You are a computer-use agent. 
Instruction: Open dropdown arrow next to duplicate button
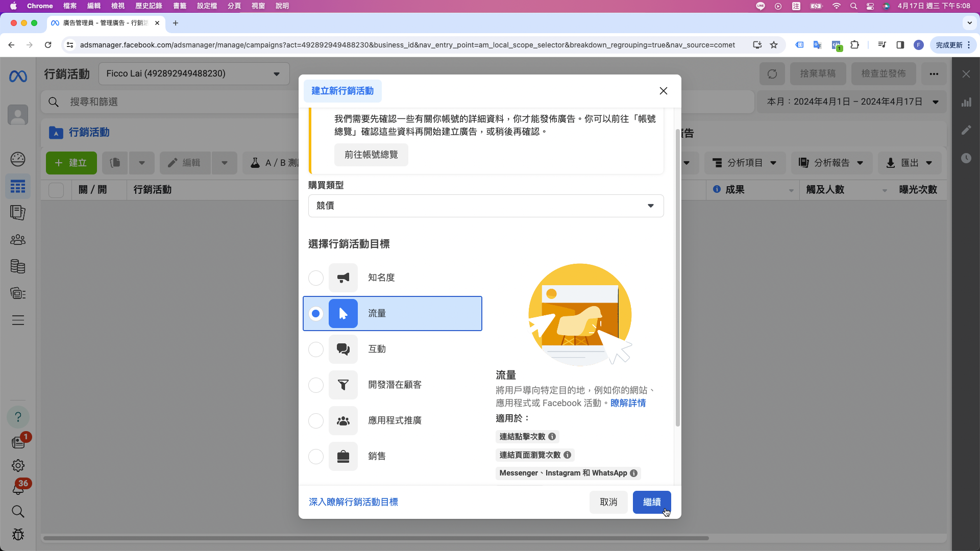pyautogui.click(x=142, y=163)
